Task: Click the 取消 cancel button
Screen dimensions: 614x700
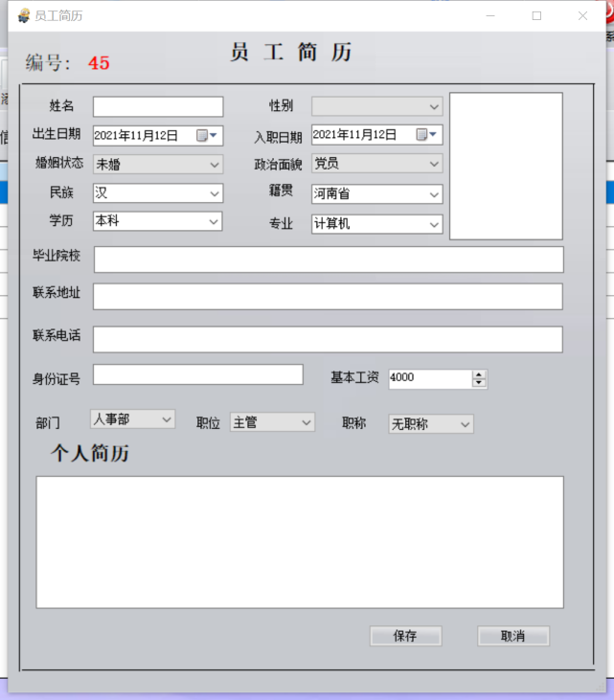Action: [513, 636]
